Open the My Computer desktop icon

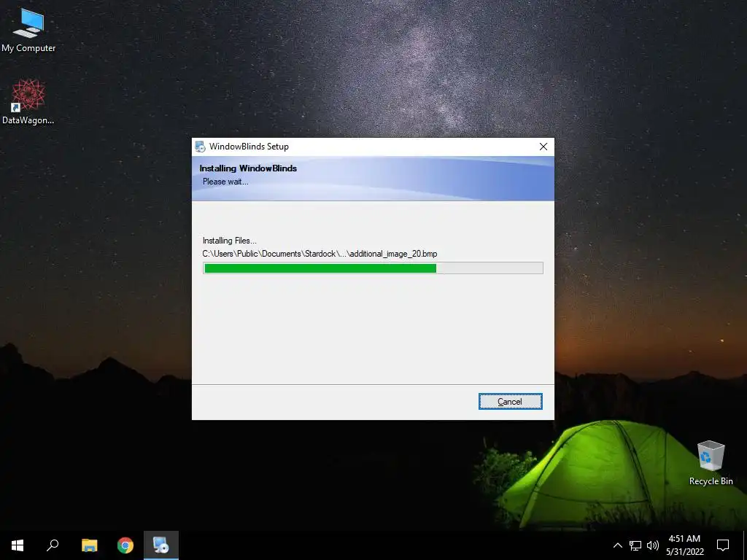(28, 29)
